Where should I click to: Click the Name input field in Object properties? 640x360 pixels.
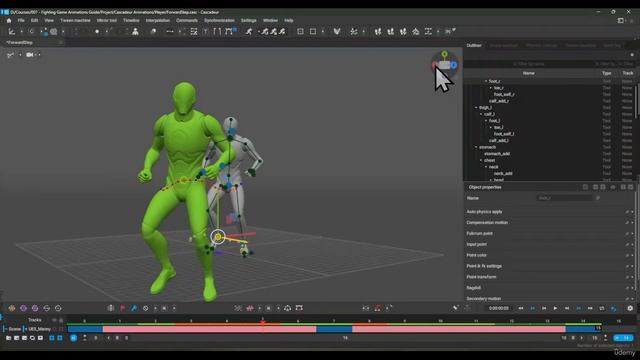564,198
